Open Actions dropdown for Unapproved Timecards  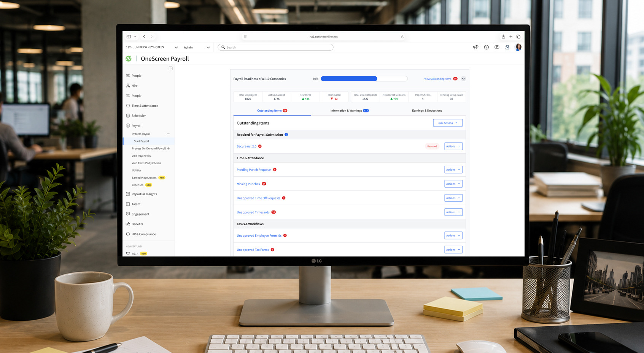[x=453, y=212]
